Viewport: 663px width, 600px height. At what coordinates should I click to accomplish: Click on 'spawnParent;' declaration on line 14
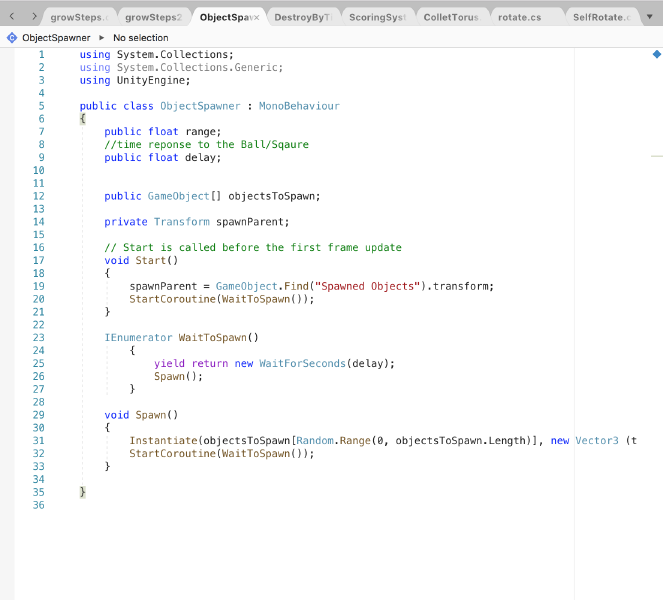click(x=252, y=222)
